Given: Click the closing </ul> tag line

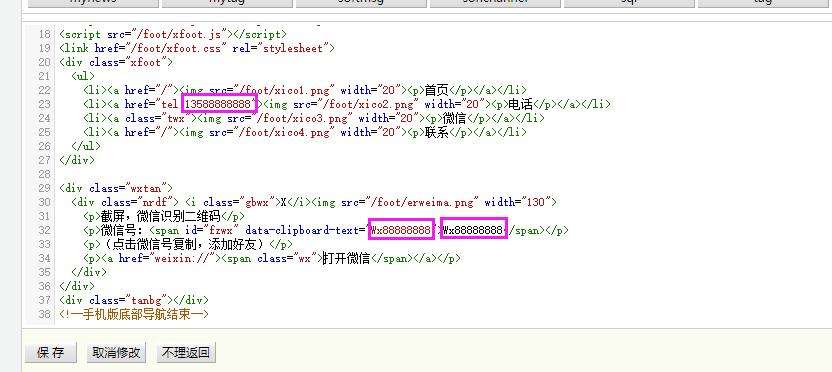Looking at the screenshot, I should (x=86, y=146).
